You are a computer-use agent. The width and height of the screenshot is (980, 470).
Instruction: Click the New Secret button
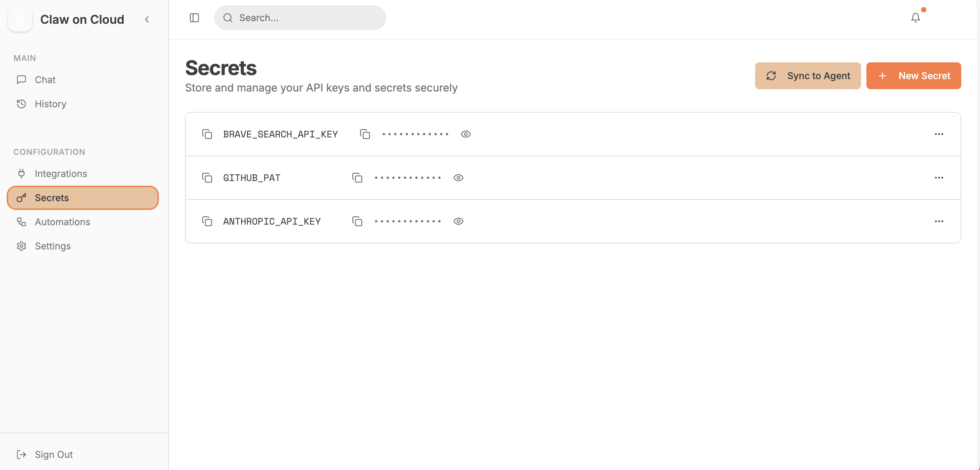pyautogui.click(x=913, y=76)
